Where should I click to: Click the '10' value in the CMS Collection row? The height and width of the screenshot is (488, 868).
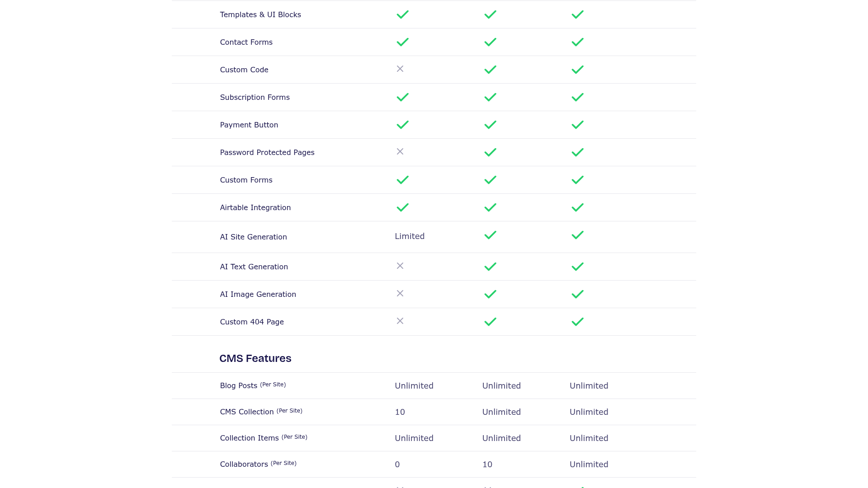point(400,412)
